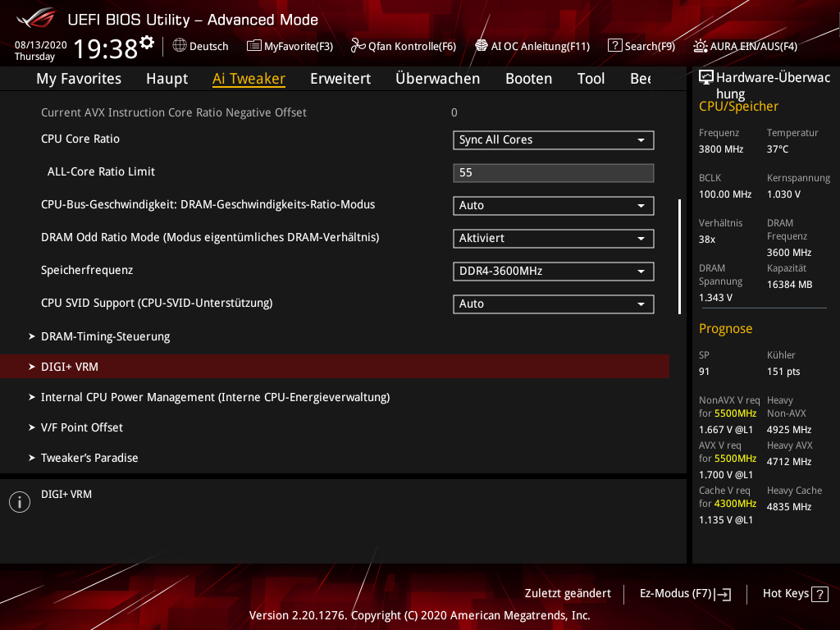
Task: Open CPU Core Ratio dropdown
Action: pos(554,139)
